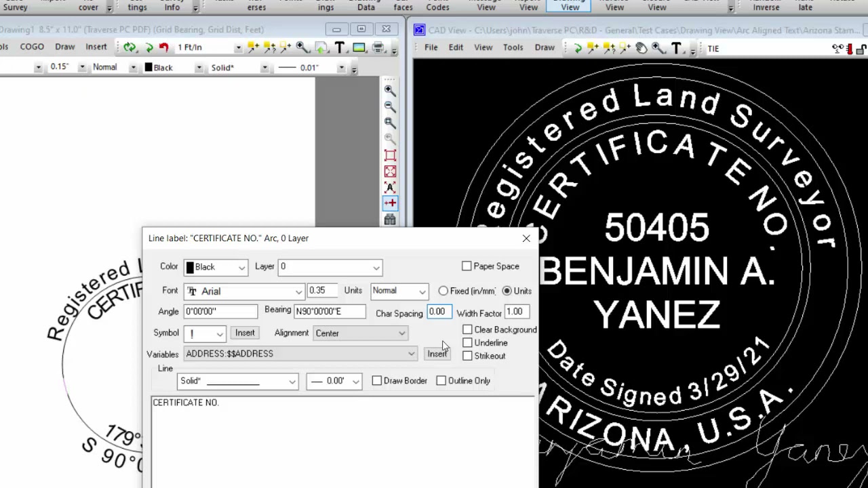This screenshot has width=868, height=488.
Task: Select Text tool T in CAD View toolbar
Action: click(676, 48)
